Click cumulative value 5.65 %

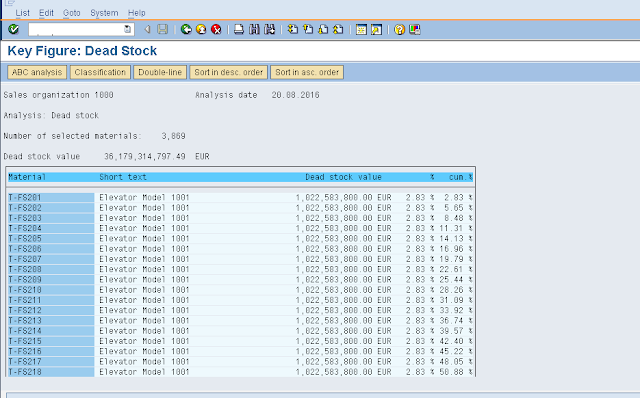click(x=458, y=208)
